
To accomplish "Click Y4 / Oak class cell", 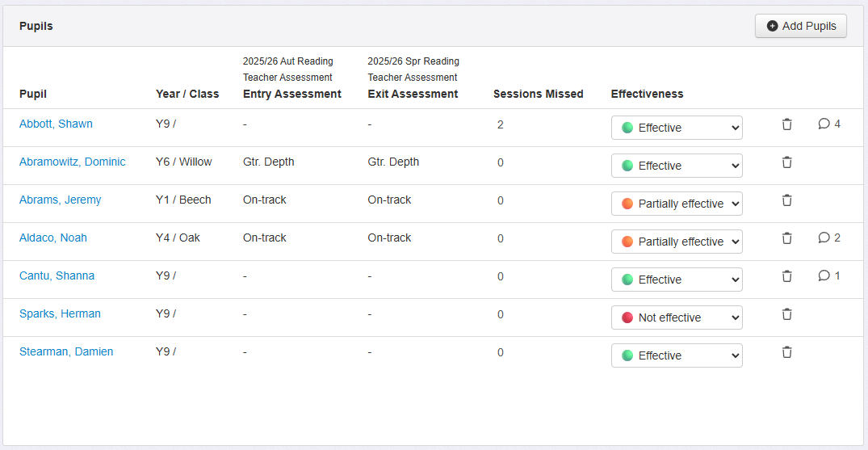I will pyautogui.click(x=178, y=238).
